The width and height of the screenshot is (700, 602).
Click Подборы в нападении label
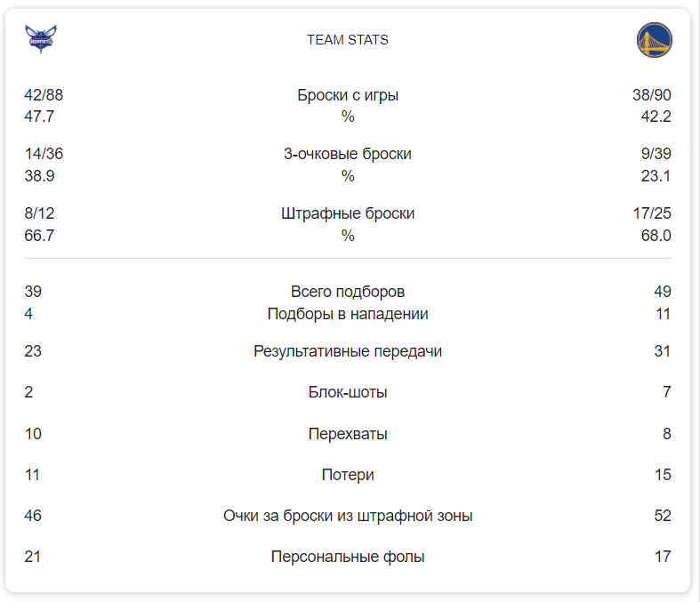tap(347, 314)
